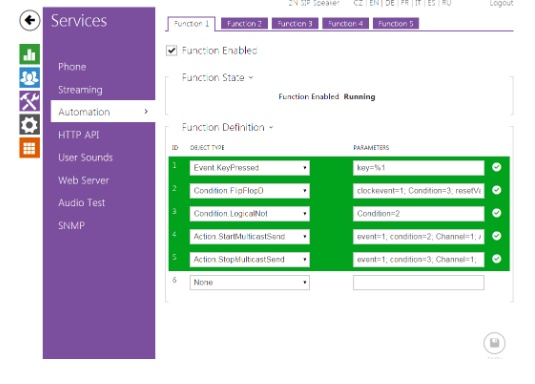Image resolution: width=535 pixels, height=384 pixels.
Task: Open the HTTP API page
Action: 78,135
